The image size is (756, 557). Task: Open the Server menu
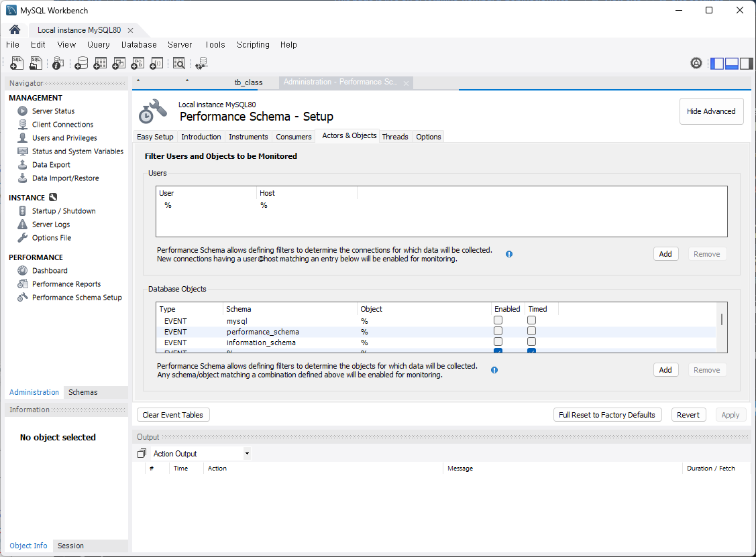click(180, 45)
